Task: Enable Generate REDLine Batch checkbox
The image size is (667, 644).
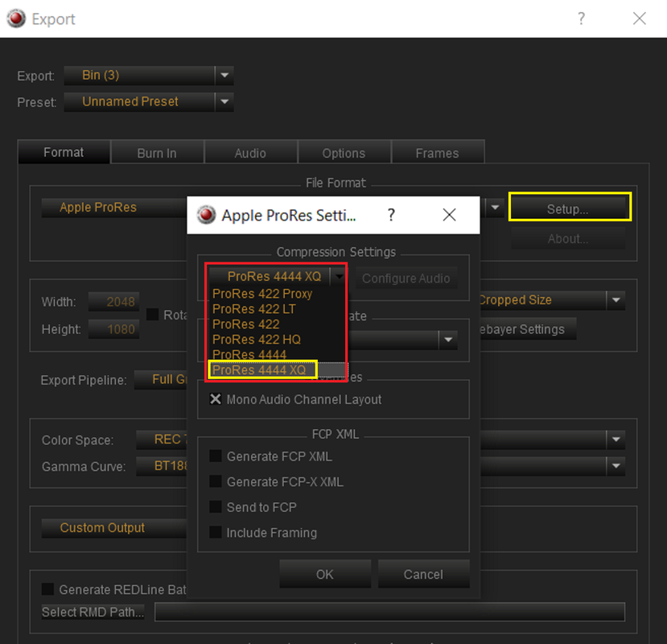Action: [x=47, y=589]
